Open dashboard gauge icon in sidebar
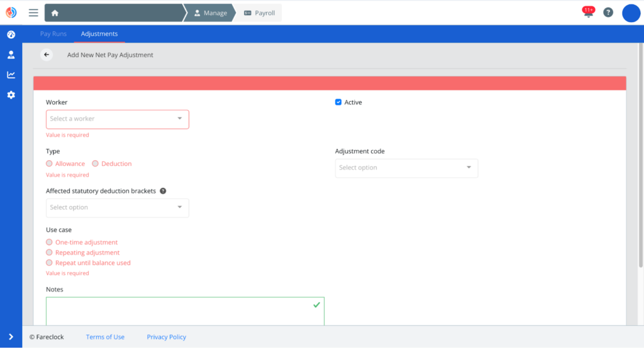 click(x=11, y=35)
